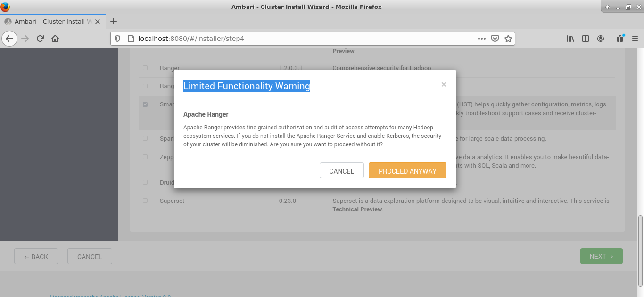Click Proceed Anyway in warning dialog
Image resolution: width=644 pixels, height=297 pixels.
click(407, 171)
